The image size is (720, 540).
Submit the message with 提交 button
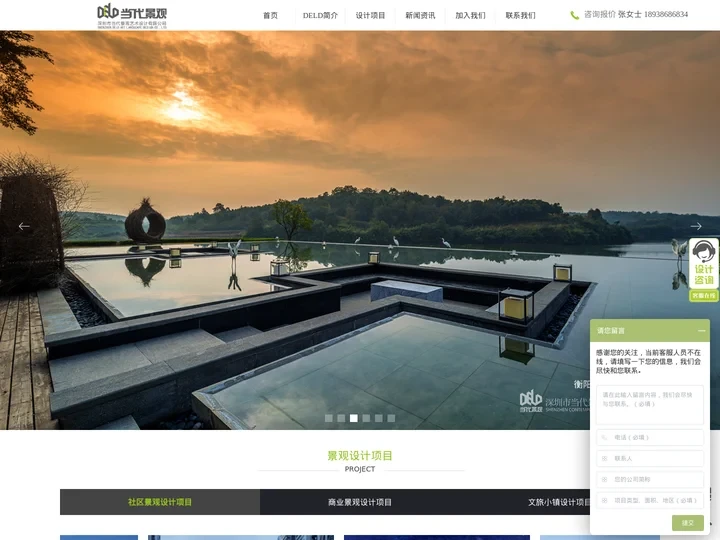click(x=687, y=523)
